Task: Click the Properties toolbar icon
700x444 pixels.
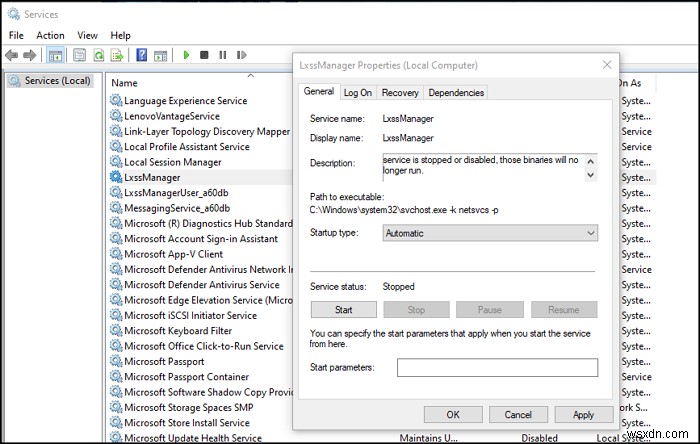Action: click(x=77, y=54)
